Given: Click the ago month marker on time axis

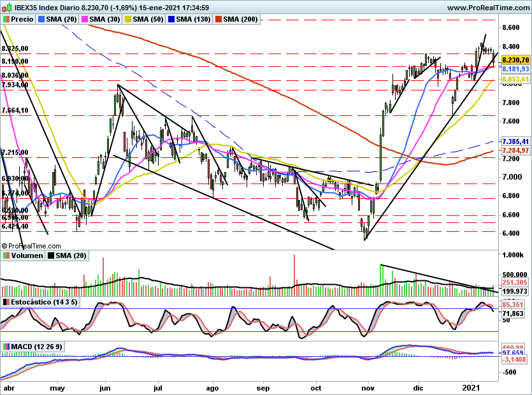Looking at the screenshot, I should 212,387.
